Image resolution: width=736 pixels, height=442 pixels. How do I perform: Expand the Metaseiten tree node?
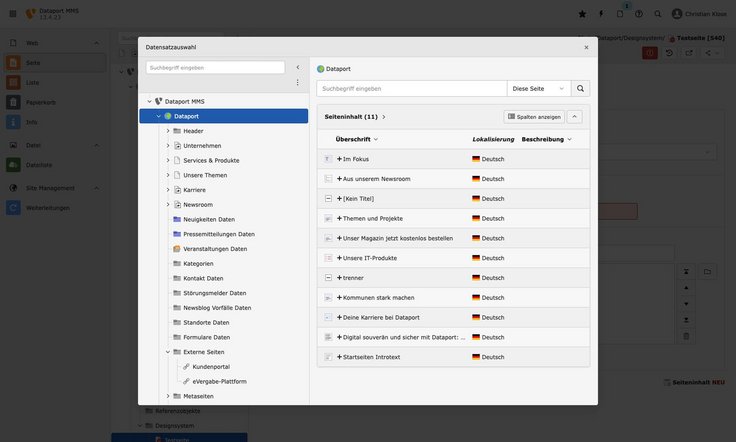pos(168,396)
